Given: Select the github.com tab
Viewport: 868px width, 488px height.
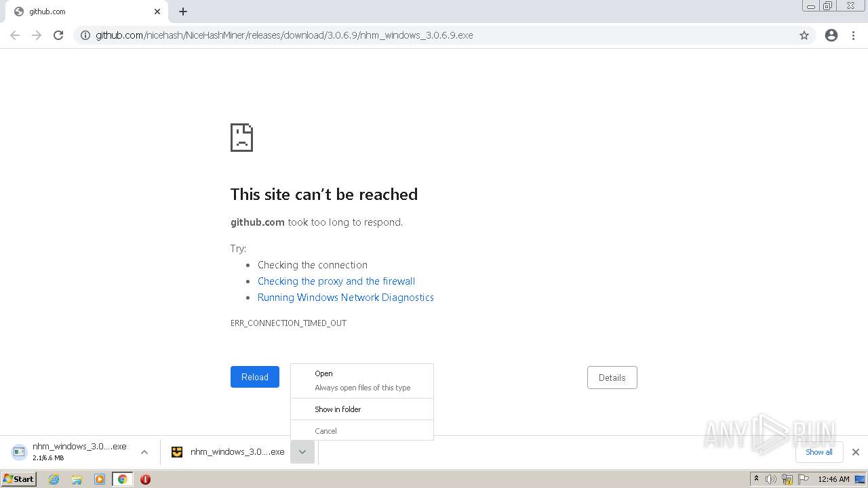Looking at the screenshot, I should click(x=87, y=12).
